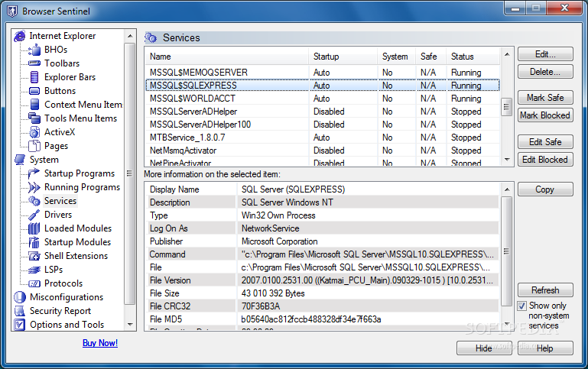588x369 pixels.
Task: Open Loaded Modules tree item
Action: [x=78, y=228]
